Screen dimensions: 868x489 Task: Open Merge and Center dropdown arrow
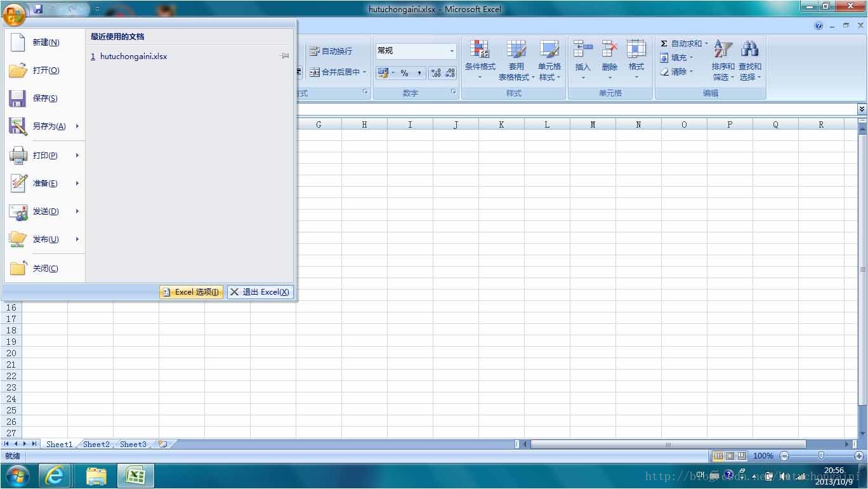[x=365, y=72]
